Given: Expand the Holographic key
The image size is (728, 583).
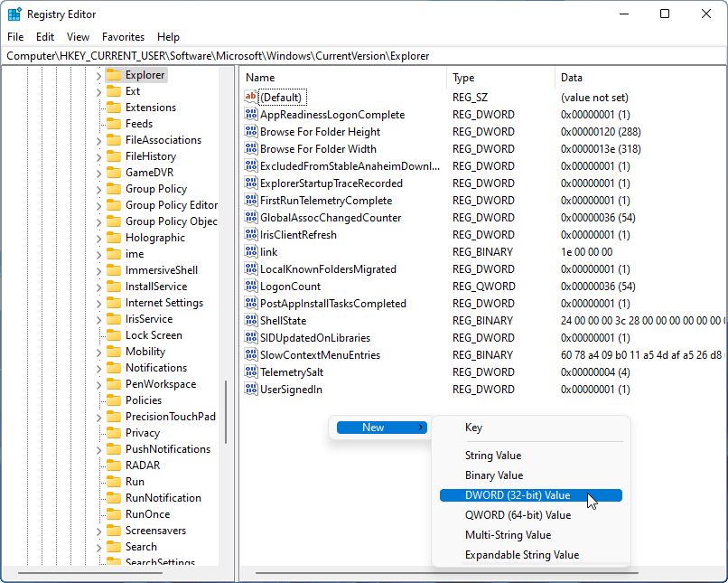Looking at the screenshot, I should click(98, 239).
